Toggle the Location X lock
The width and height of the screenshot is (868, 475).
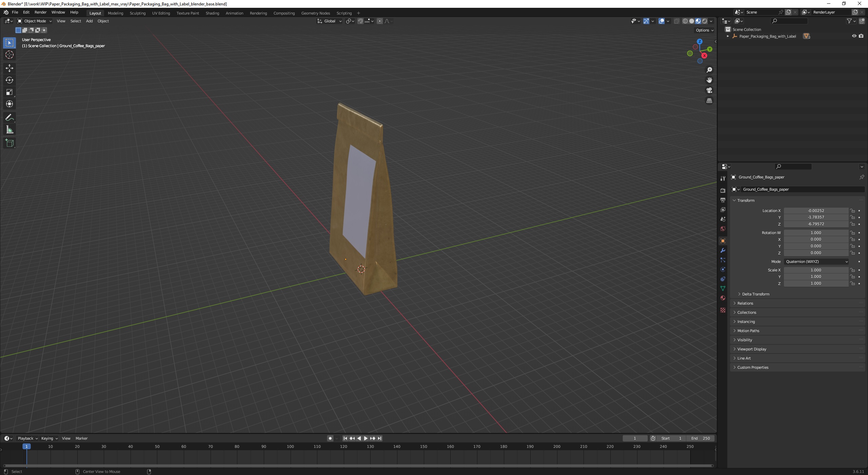click(x=852, y=211)
